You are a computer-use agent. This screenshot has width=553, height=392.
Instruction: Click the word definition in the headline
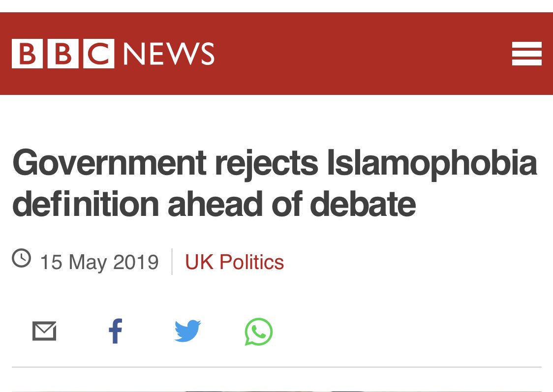point(86,204)
